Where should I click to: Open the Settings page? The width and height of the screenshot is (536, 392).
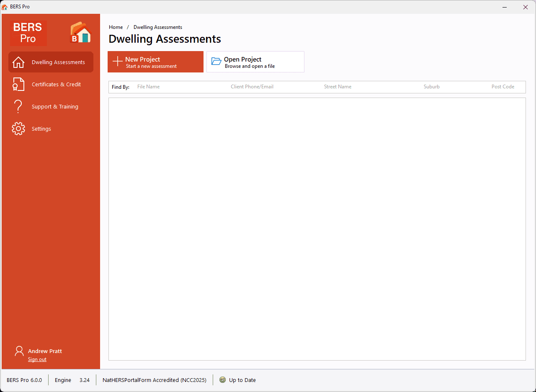click(51, 129)
